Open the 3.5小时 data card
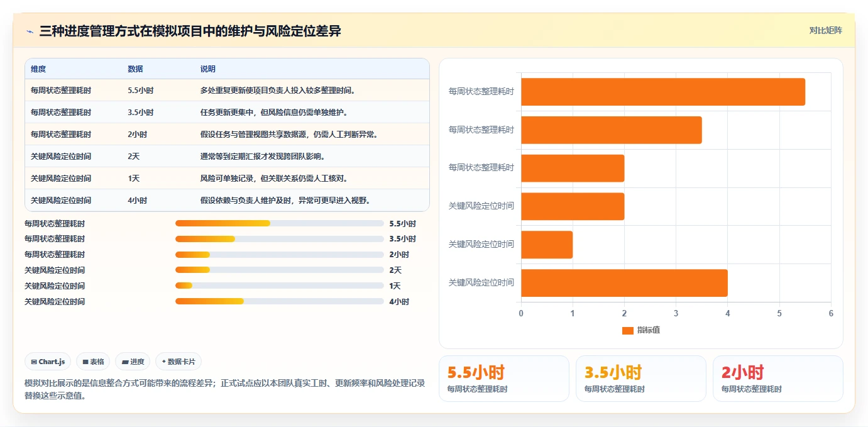 pos(641,379)
